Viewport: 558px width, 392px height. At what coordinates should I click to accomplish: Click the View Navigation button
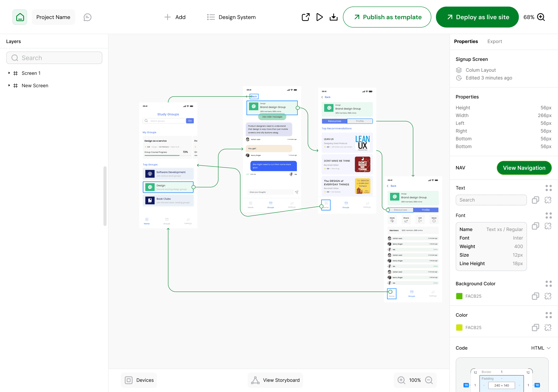[x=524, y=168]
